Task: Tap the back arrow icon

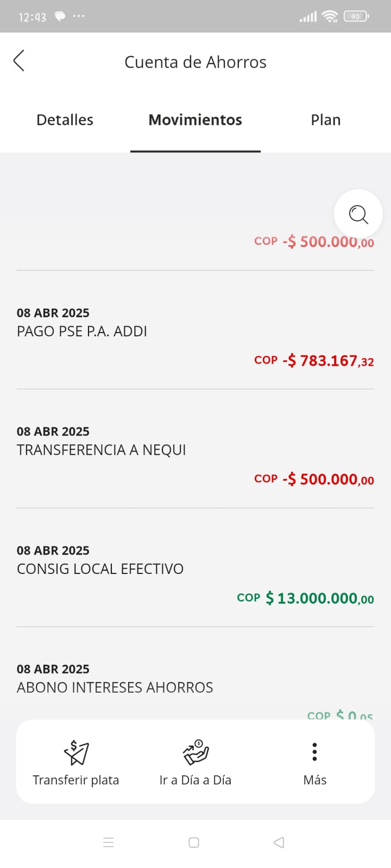Action: click(19, 61)
